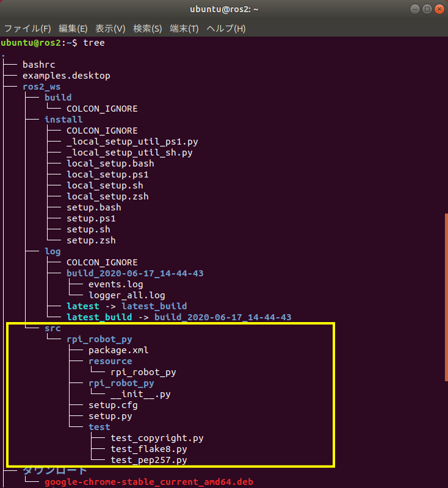Click logger_all.log entry
This screenshot has height=488, width=448.
(x=127, y=295)
